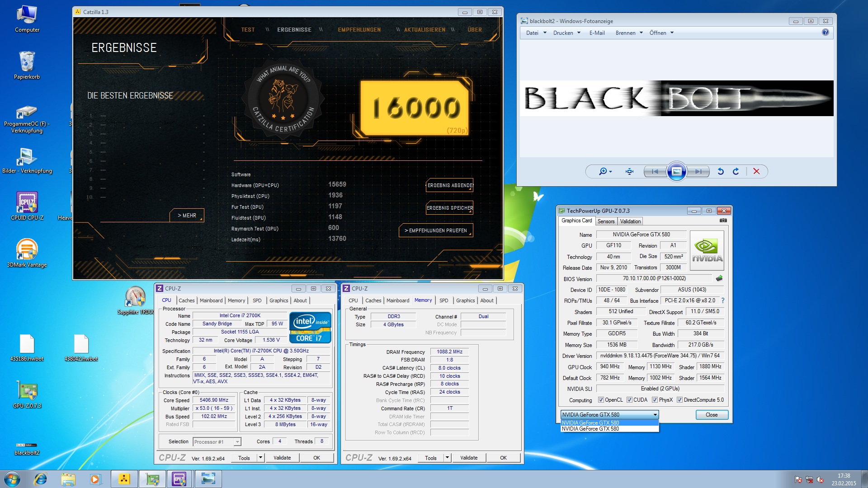Click the GPU-Z screenshot camera icon
Image resolution: width=868 pixels, height=488 pixels.
723,221
